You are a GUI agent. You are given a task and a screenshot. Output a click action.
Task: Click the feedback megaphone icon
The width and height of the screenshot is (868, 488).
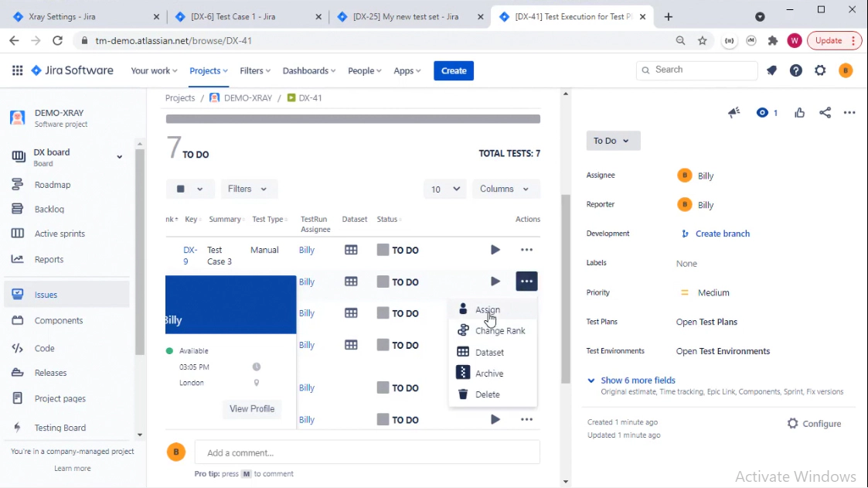click(x=734, y=113)
